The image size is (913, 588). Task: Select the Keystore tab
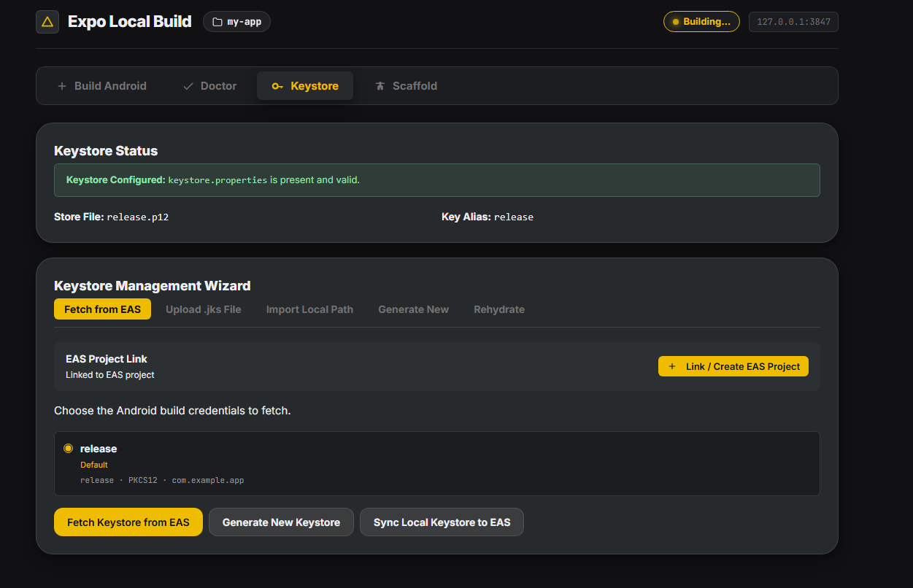point(305,86)
